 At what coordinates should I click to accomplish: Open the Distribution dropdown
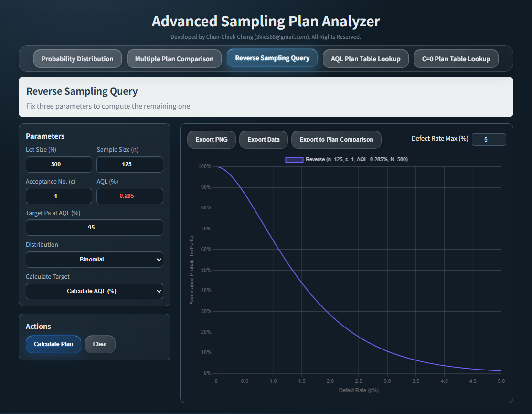[x=94, y=259]
